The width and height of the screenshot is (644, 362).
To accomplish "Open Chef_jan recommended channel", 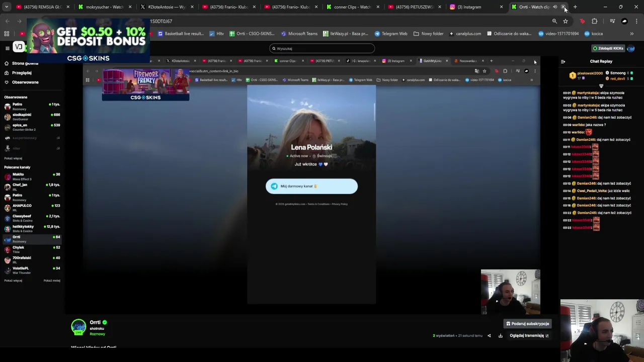I will 32,187.
